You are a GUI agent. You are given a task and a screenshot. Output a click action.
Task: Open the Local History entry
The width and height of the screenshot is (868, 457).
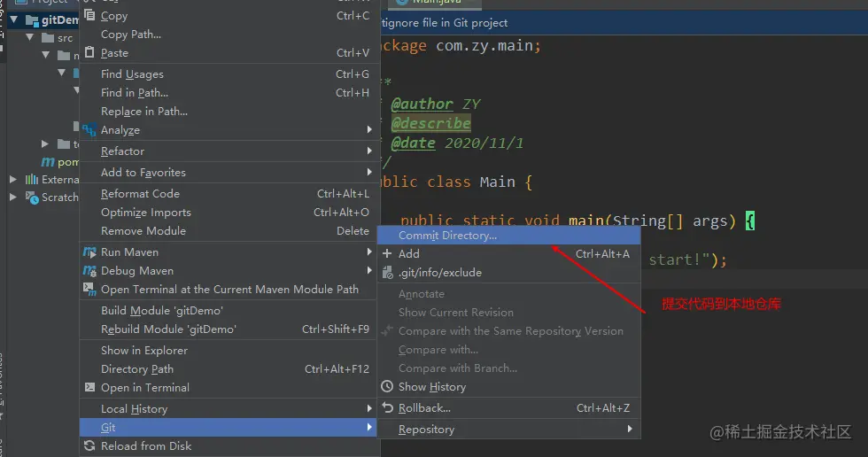[229, 409]
